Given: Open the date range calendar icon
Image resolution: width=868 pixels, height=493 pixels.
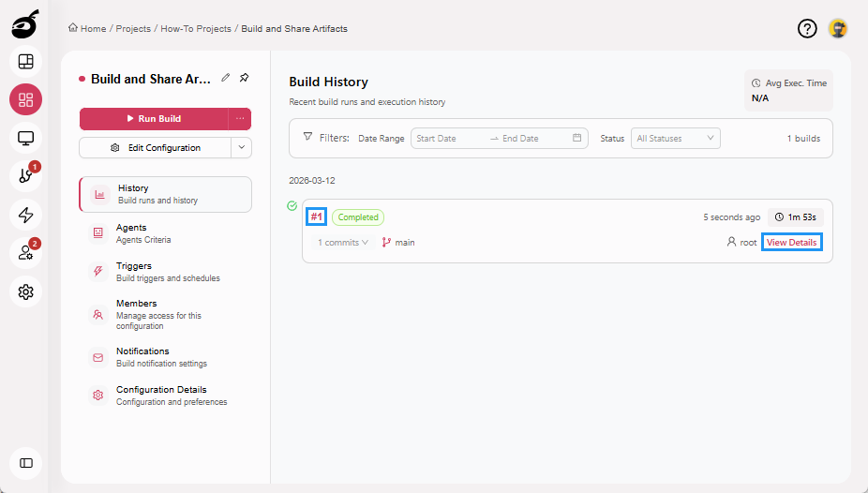Looking at the screenshot, I should 576,138.
